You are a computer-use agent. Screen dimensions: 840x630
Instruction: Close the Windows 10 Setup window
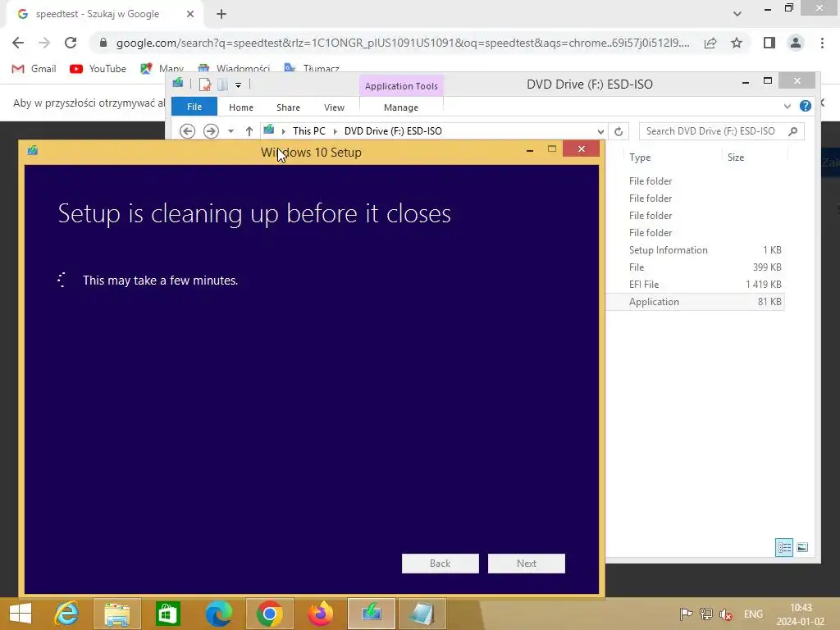582,149
